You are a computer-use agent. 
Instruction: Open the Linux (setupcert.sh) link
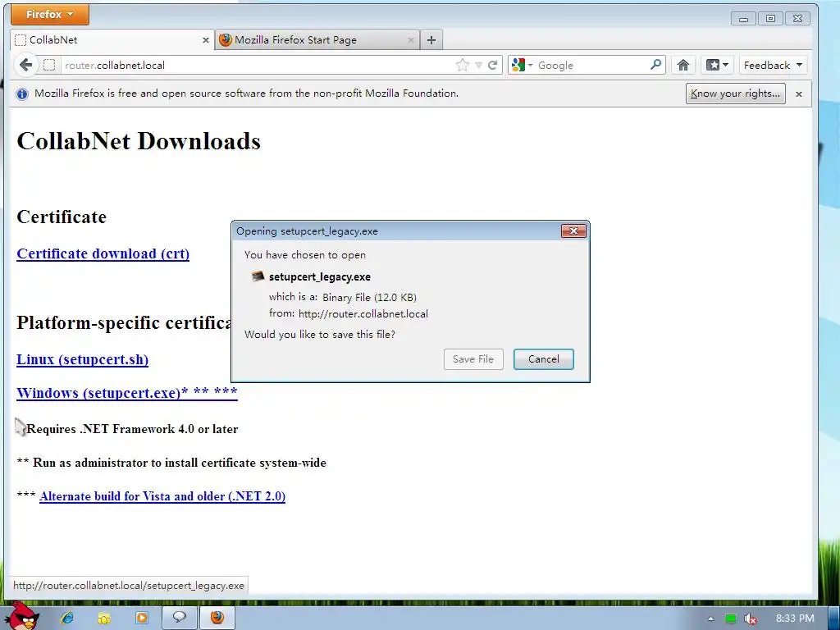click(x=83, y=359)
